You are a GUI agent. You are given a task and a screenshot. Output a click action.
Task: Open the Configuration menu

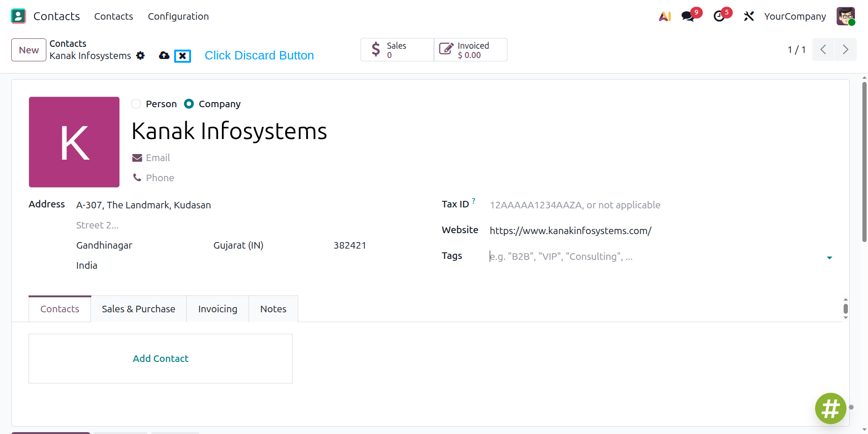178,16
